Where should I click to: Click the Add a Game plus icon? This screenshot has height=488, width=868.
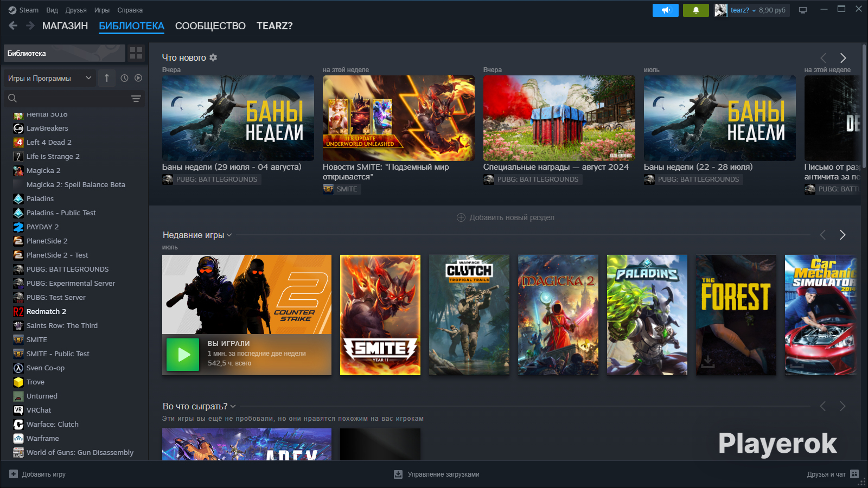[x=14, y=474]
